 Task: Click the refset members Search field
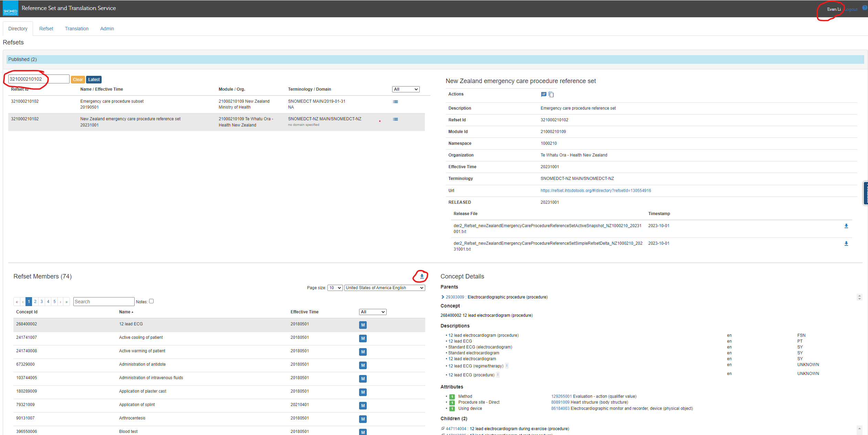coord(104,302)
